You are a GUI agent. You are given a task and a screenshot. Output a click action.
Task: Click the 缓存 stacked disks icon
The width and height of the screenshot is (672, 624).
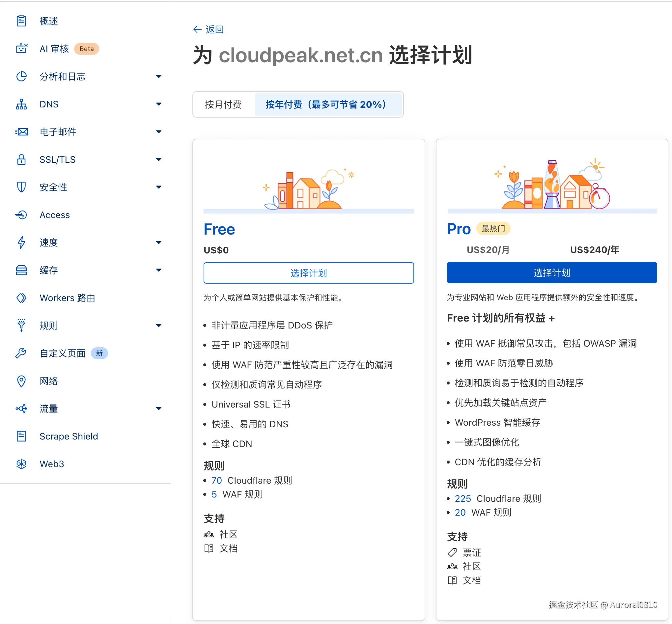(x=21, y=270)
